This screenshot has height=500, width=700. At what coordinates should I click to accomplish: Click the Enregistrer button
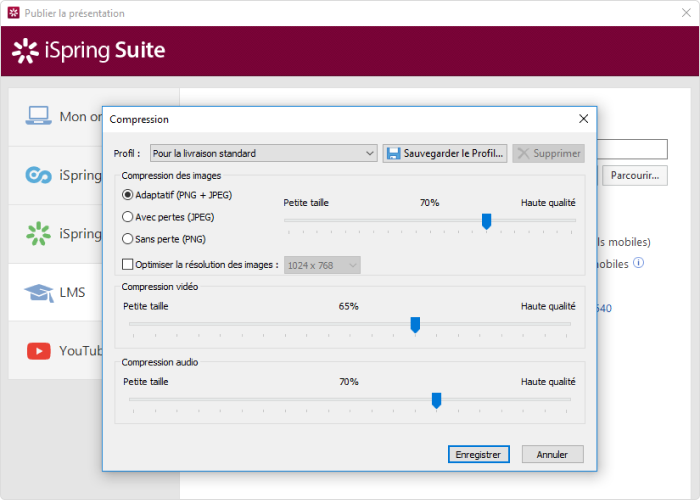pyautogui.click(x=478, y=454)
